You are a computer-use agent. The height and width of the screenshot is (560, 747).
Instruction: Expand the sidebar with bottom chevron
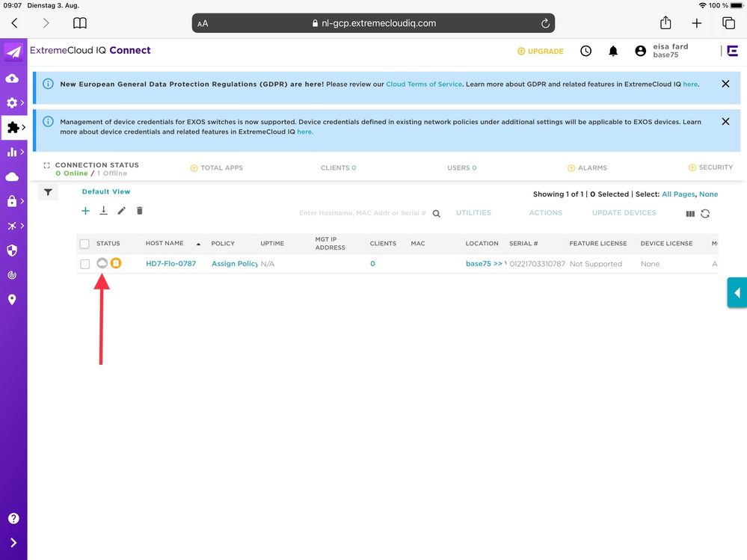tap(13, 543)
